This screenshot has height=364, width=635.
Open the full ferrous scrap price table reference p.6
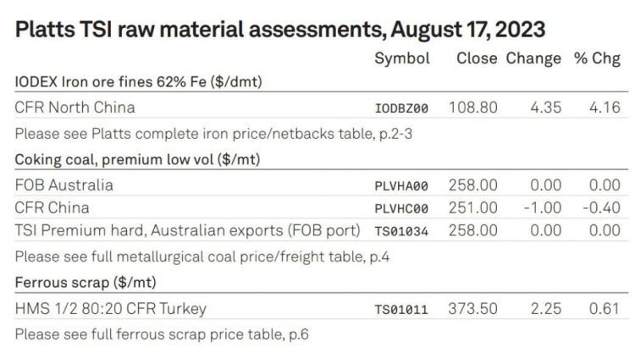tap(162, 334)
